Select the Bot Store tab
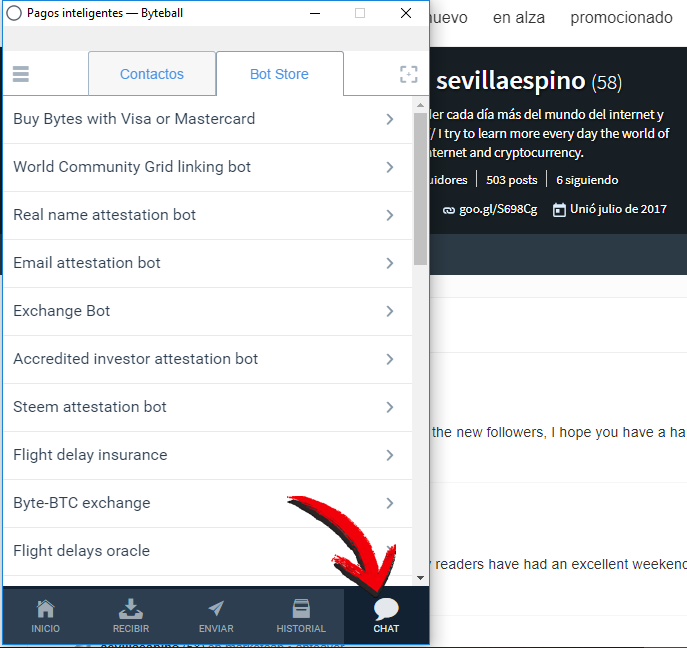This screenshot has height=648, width=687. (280, 74)
